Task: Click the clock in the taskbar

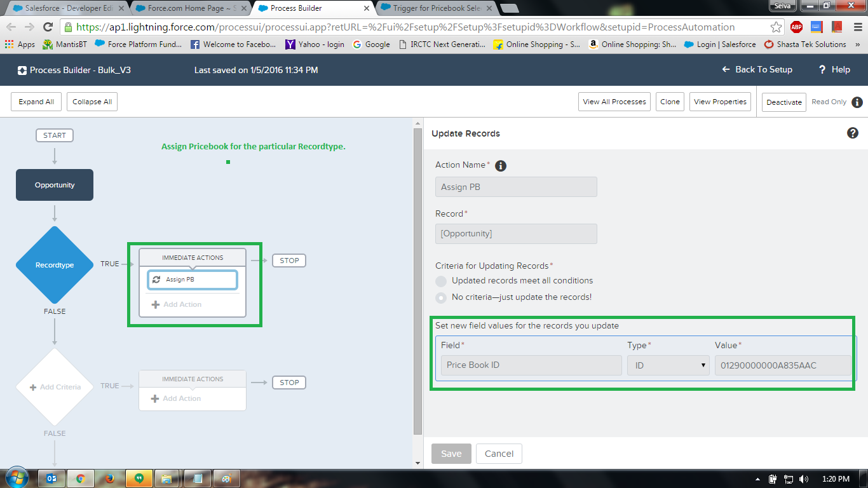Action: point(834,479)
